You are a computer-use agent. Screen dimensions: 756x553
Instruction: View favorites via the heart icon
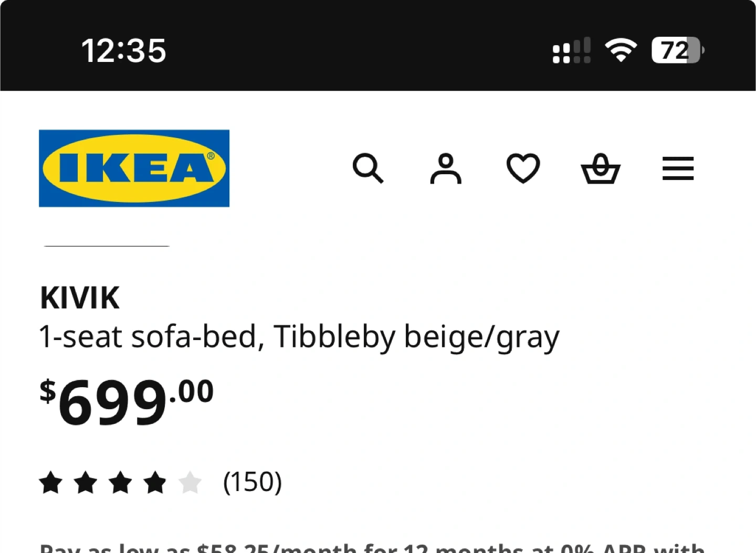click(523, 168)
